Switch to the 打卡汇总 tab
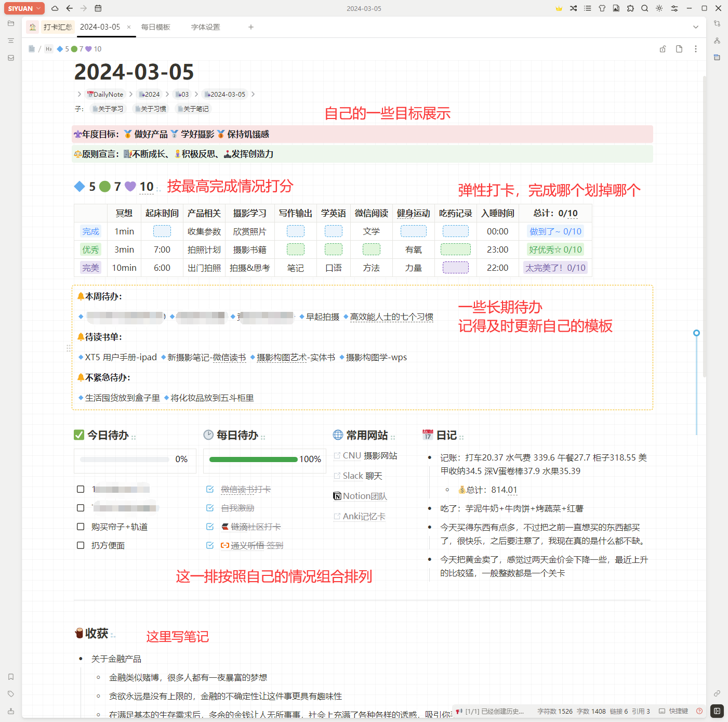728x722 pixels. click(58, 27)
